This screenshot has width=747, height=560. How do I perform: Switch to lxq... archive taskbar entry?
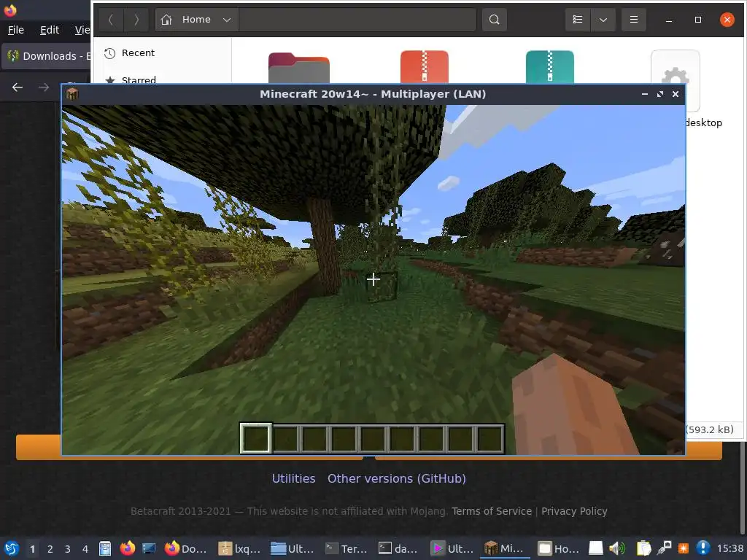[239, 548]
